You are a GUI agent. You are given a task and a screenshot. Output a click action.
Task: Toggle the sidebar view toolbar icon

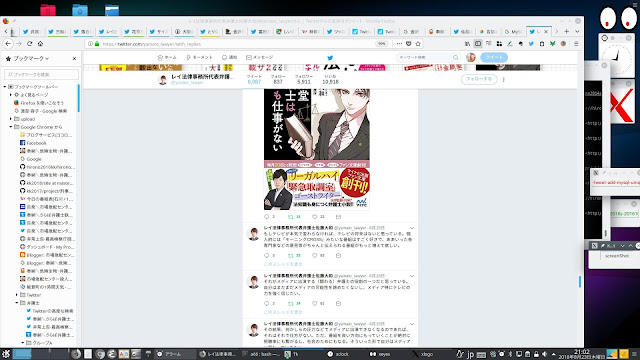478,44
